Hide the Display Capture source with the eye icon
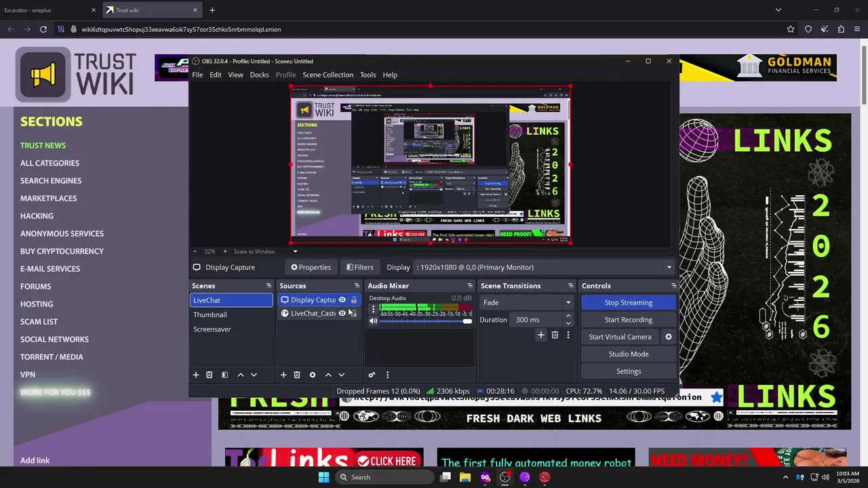 tap(342, 300)
